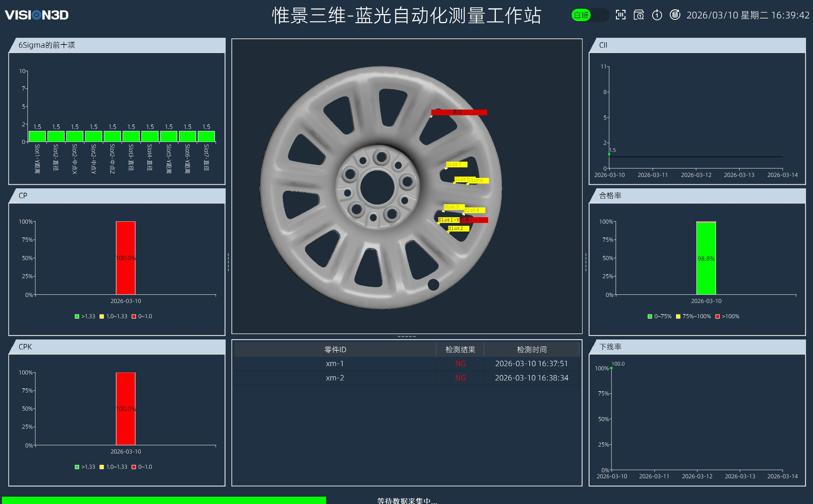Click the red Slot12-直径 annotation label
This screenshot has width=813, height=504.
point(459,112)
